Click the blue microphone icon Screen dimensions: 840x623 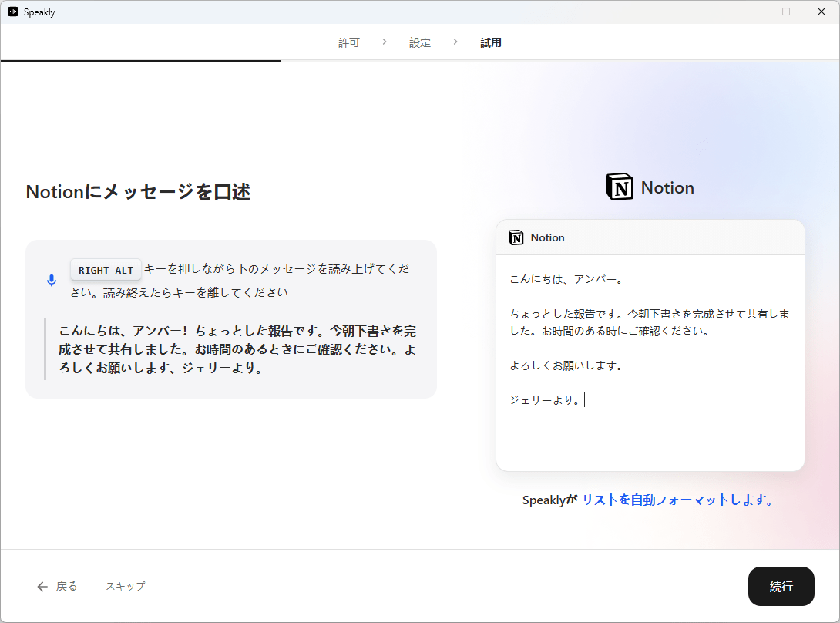[x=52, y=281]
